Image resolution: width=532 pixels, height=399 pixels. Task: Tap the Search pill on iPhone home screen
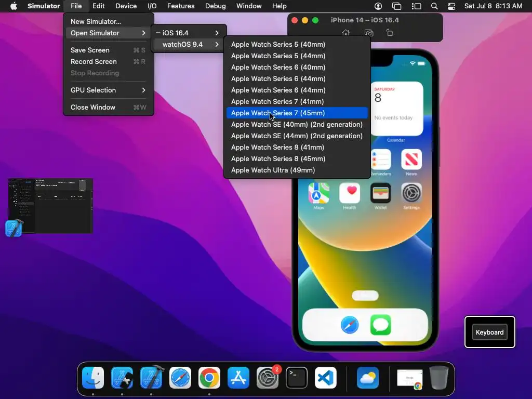pos(365,296)
